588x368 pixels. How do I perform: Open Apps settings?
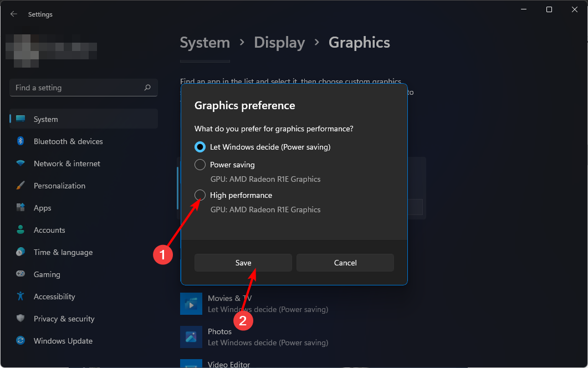(83, 207)
